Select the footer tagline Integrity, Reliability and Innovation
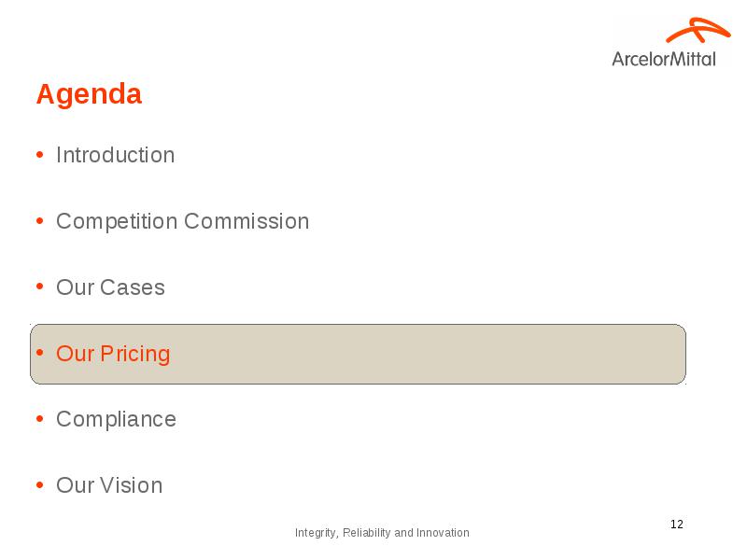747x560 pixels. pos(382,533)
